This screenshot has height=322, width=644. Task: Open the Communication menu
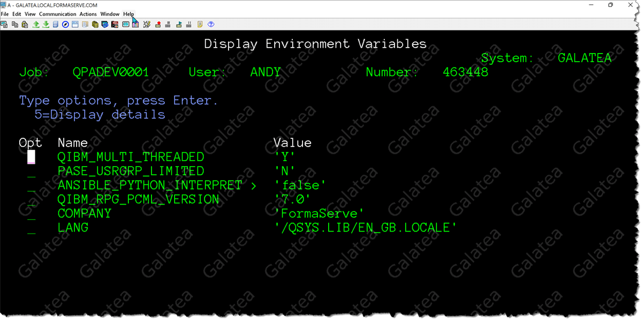[x=58, y=14]
